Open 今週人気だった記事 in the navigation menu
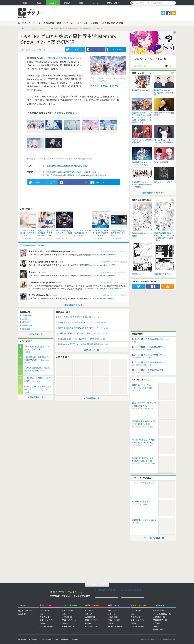The image size is (194, 644). (x=113, y=23)
